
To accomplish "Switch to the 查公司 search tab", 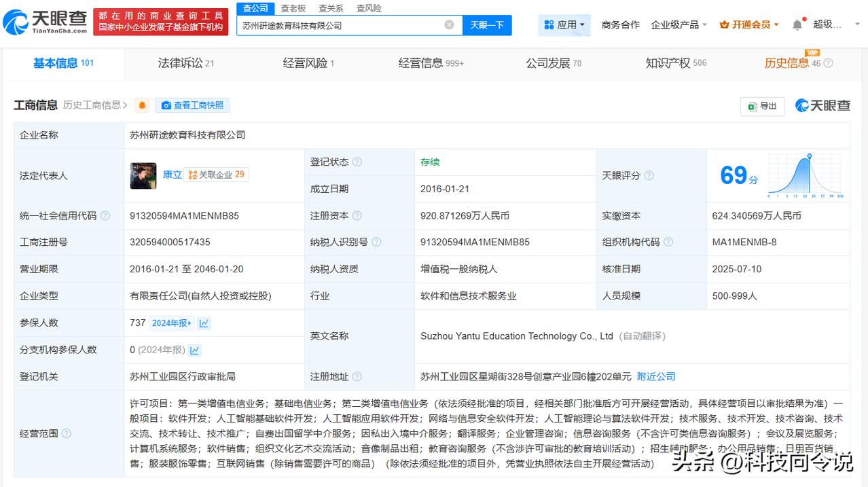I will coord(255,8).
